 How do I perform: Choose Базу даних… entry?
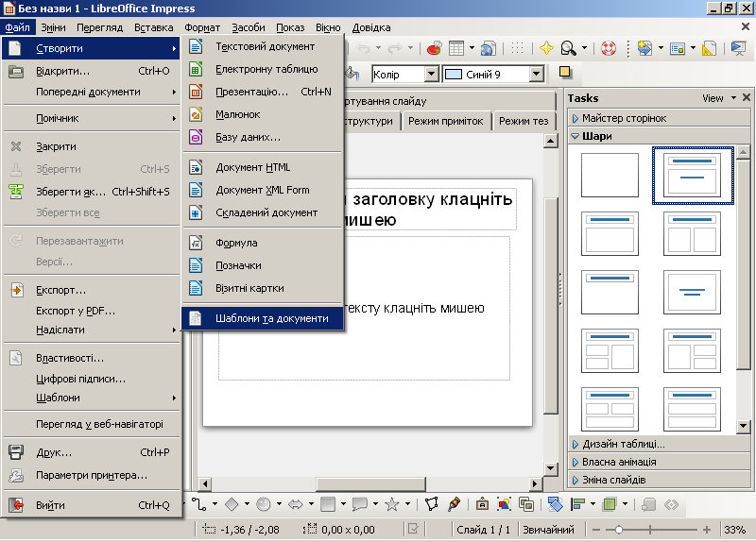coord(264,137)
